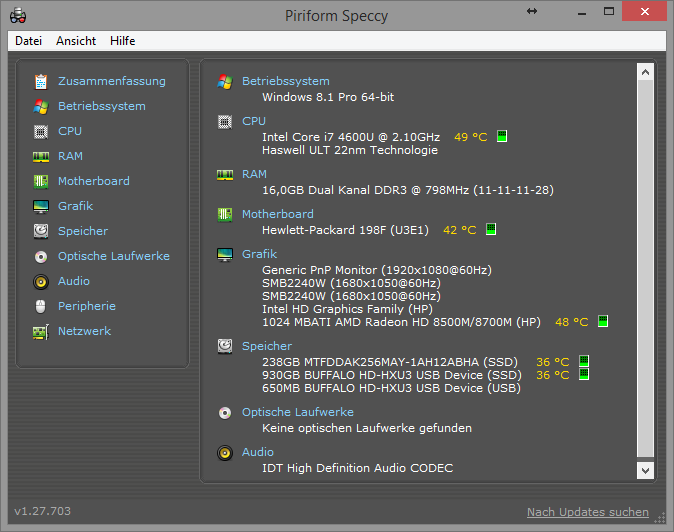674x532 pixels.
Task: Click the board icon beside Motherboard heading
Action: [x=225, y=214]
